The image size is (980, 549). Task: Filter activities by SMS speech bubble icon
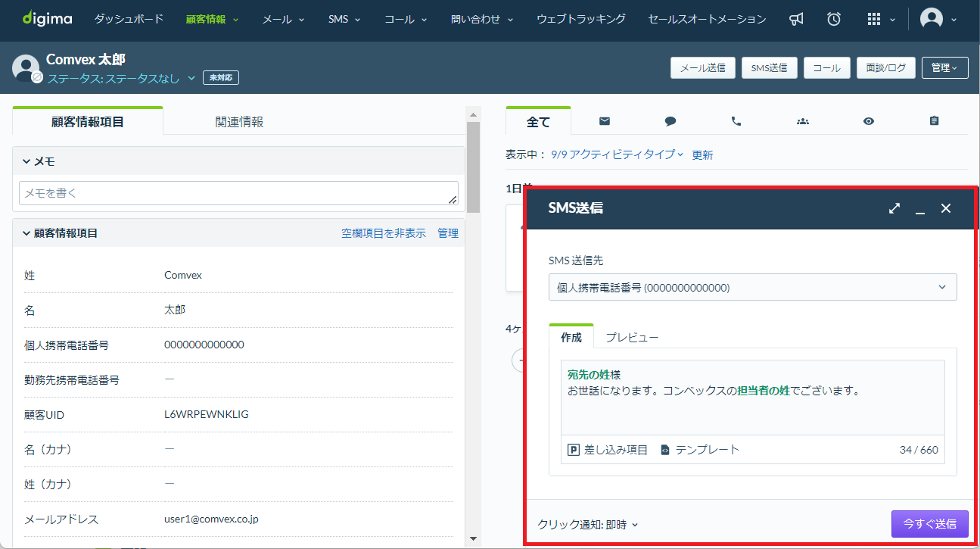coord(670,121)
